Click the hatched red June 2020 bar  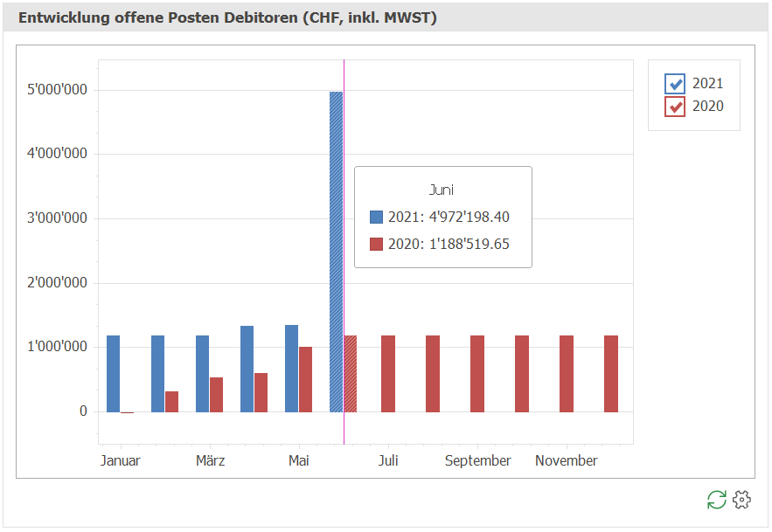coord(350,374)
